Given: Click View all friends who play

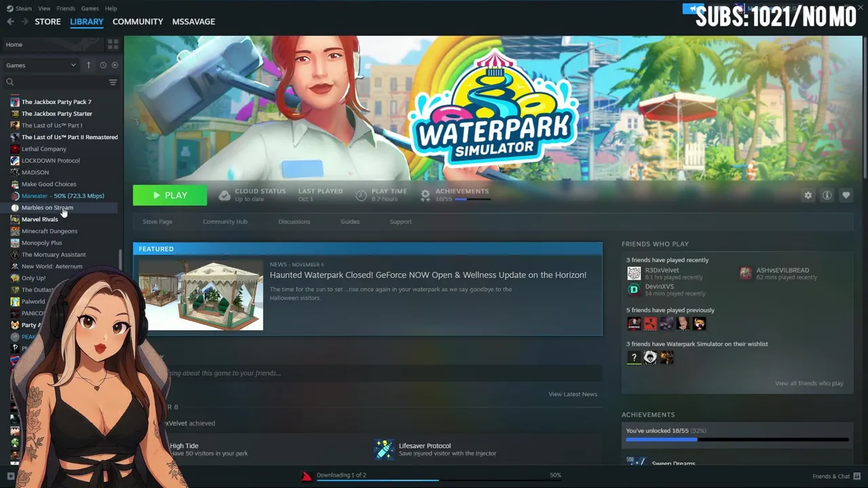Looking at the screenshot, I should [x=809, y=384].
